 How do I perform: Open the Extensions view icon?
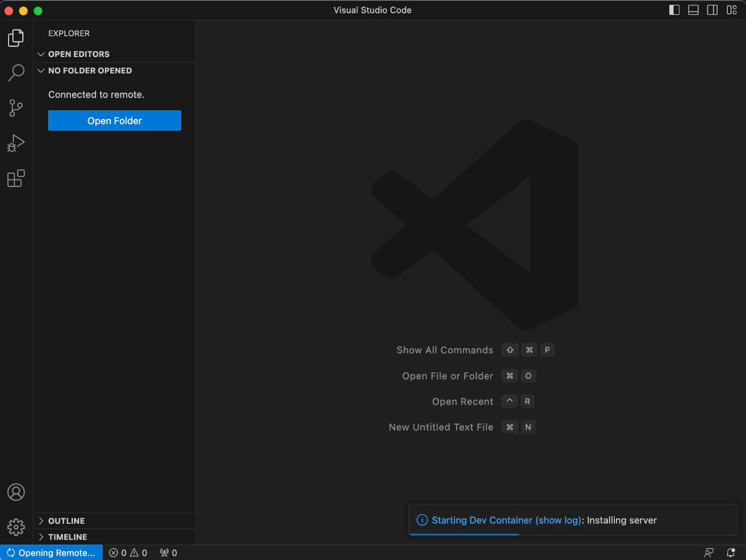tap(16, 178)
